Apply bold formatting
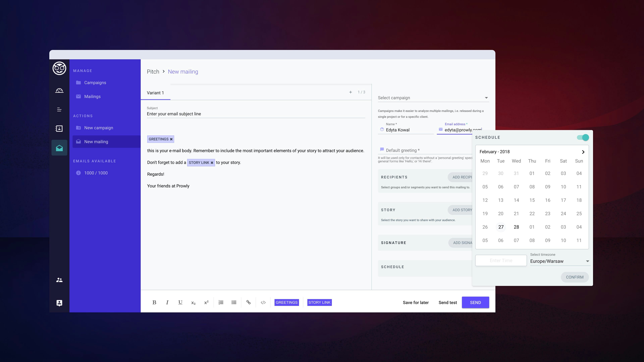 point(154,303)
